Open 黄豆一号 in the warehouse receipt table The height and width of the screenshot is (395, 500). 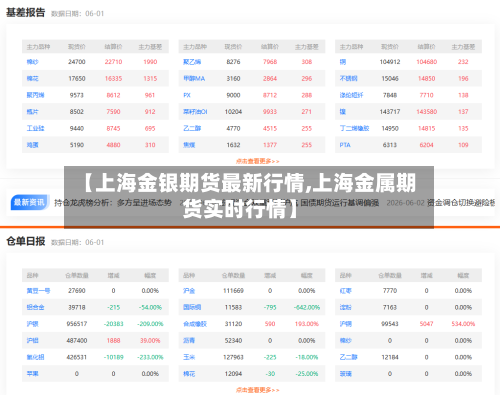[x=38, y=291]
